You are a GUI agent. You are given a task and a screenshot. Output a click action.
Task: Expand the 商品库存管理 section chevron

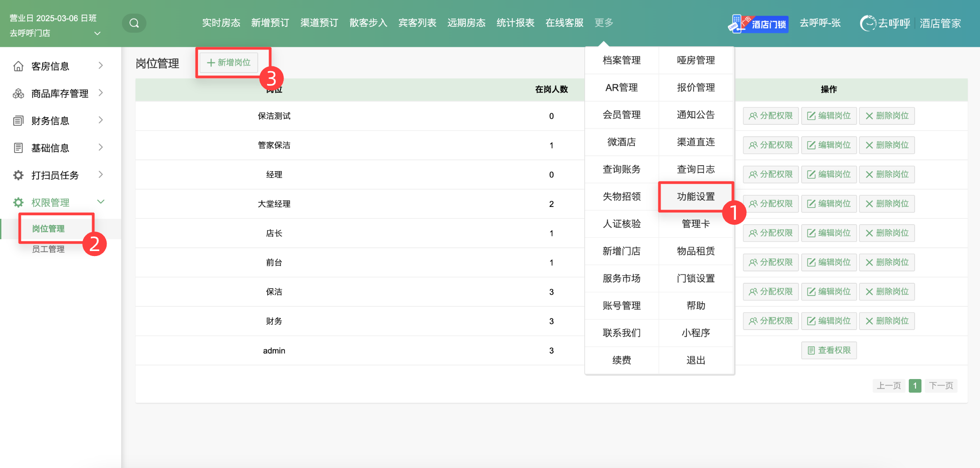[101, 93]
